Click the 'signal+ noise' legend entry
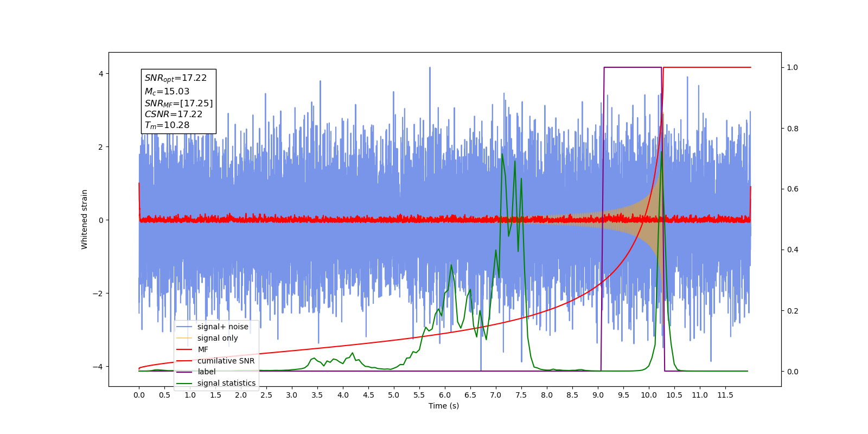868x434 pixels. pos(222,327)
